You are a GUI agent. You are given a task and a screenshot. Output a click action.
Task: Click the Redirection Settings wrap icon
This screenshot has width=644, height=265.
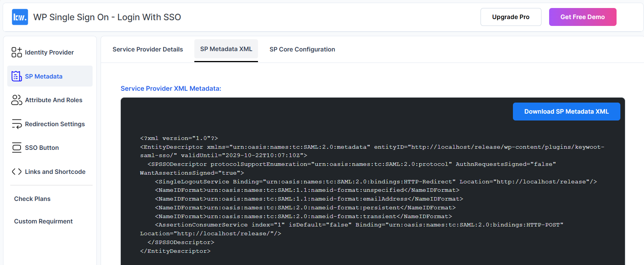click(x=17, y=124)
